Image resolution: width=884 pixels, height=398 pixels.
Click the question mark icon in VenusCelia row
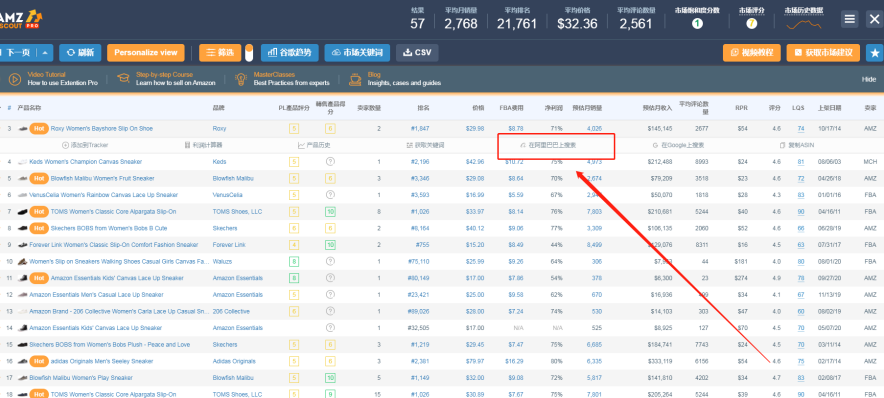pyautogui.click(x=330, y=195)
